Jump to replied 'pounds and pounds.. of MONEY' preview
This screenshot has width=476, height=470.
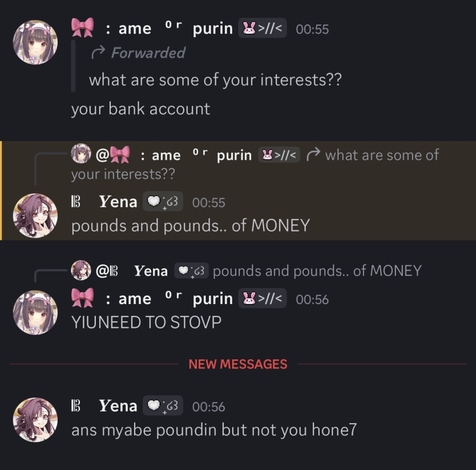click(317, 271)
